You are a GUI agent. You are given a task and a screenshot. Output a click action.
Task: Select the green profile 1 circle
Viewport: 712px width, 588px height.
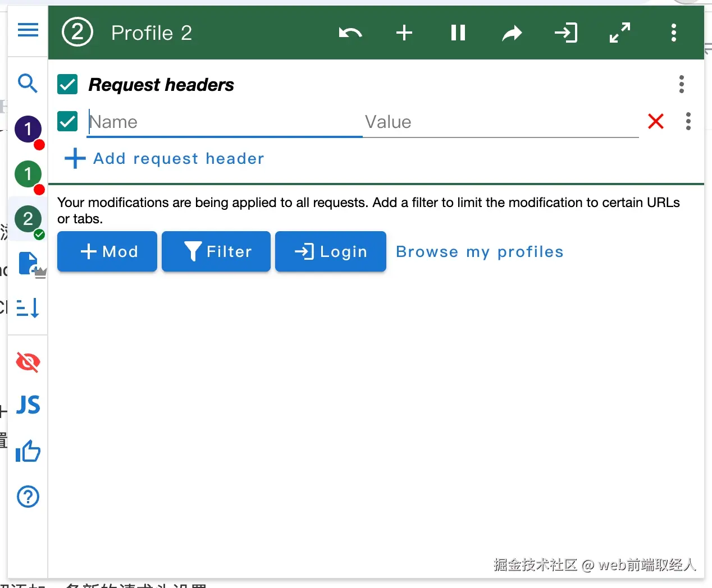pos(28,174)
